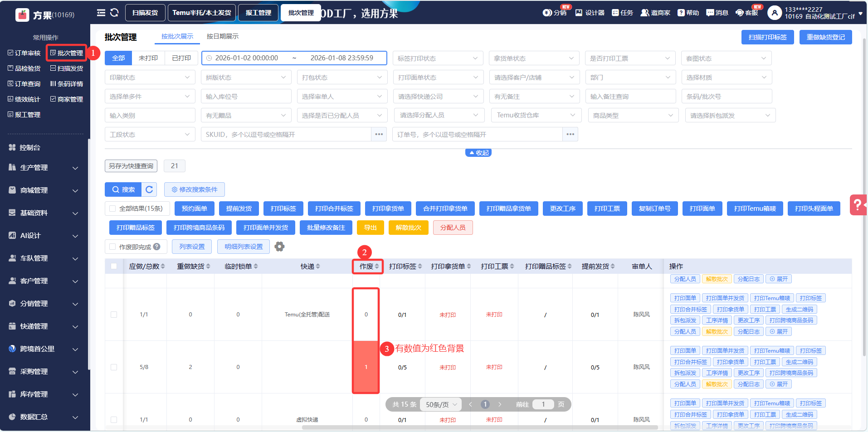This screenshot has width=868, height=432.
Task: Open the 邀商家 invite merchant icon
Action: point(644,13)
